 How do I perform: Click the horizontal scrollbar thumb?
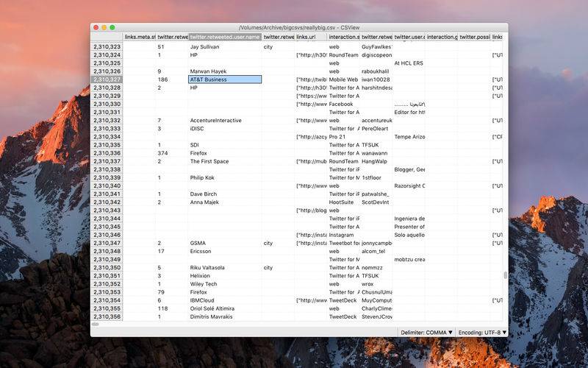pyautogui.click(x=96, y=324)
